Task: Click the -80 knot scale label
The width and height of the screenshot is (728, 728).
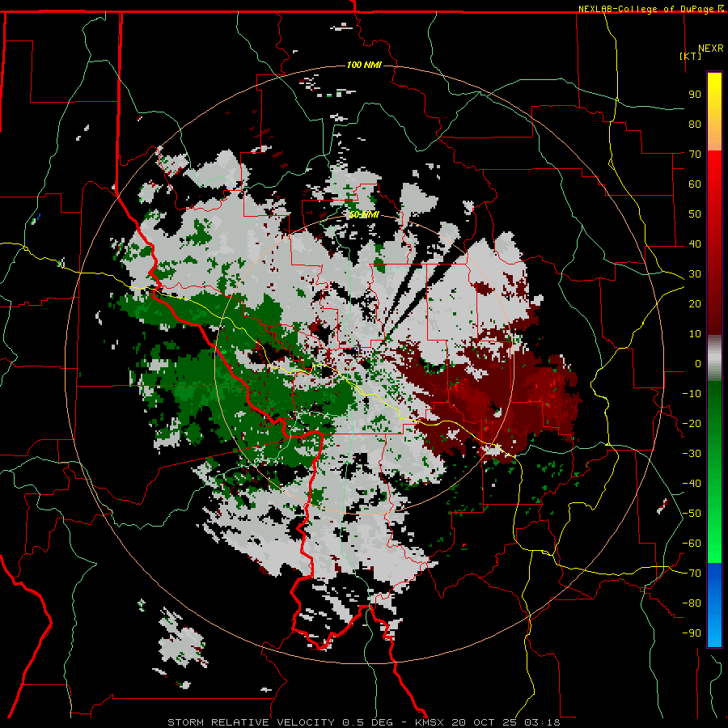Action: tap(692, 603)
